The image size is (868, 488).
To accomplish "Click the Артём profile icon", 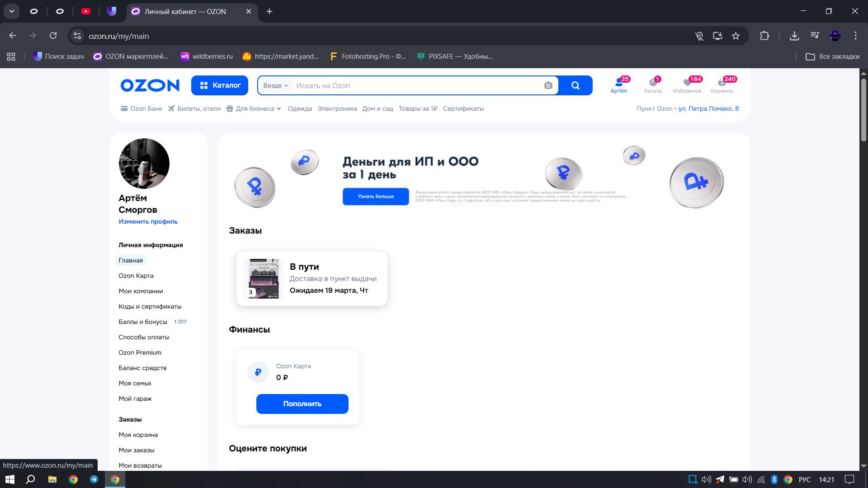I will 618,83.
